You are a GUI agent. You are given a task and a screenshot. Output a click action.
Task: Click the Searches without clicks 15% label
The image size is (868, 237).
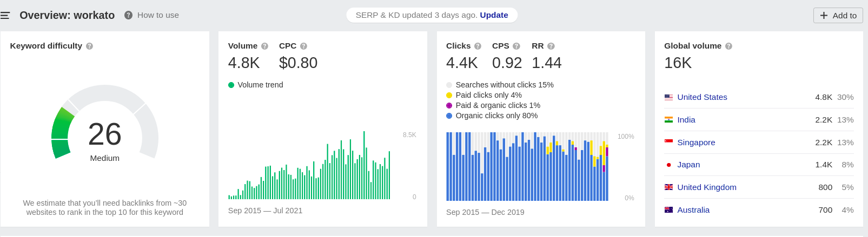point(505,85)
